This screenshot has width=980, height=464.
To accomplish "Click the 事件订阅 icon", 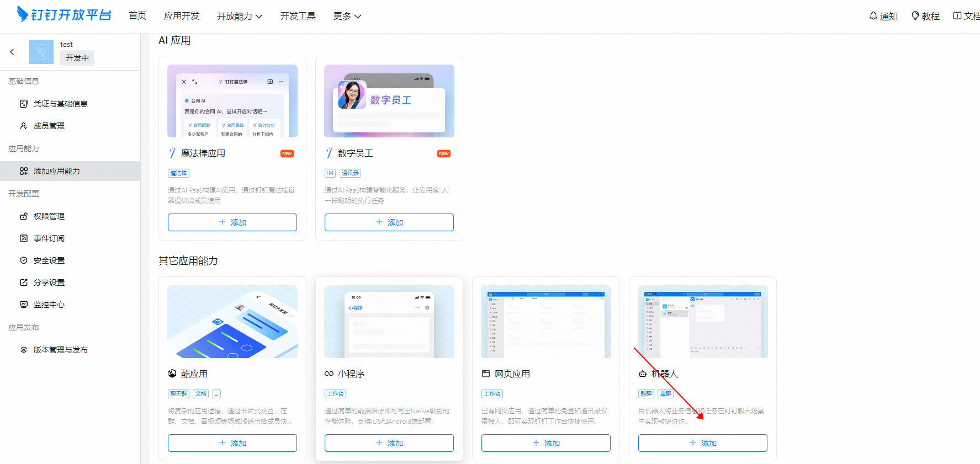I will point(24,238).
